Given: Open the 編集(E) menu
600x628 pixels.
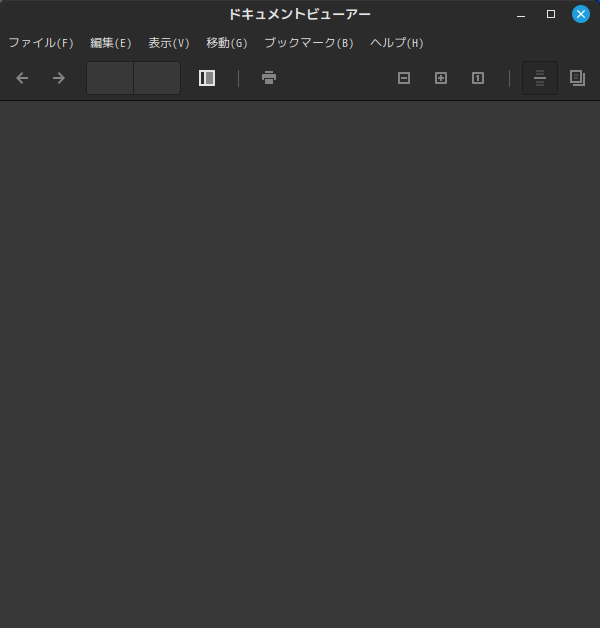Looking at the screenshot, I should point(111,43).
